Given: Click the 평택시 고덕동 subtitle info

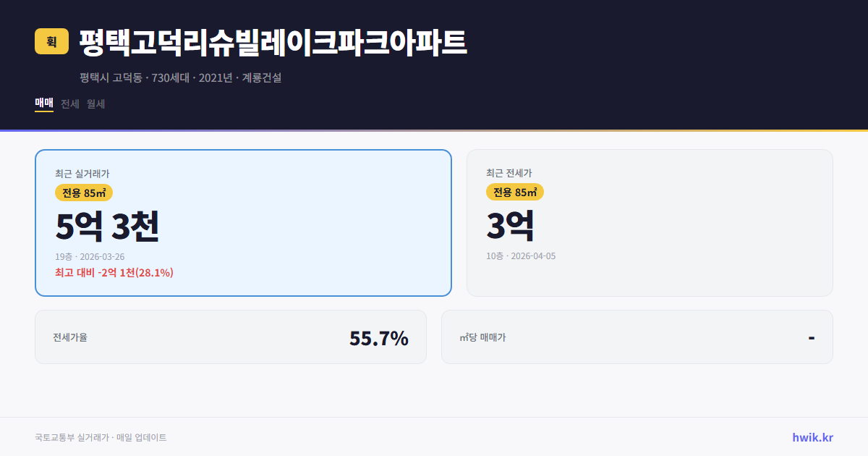Looking at the screenshot, I should click(x=182, y=77).
